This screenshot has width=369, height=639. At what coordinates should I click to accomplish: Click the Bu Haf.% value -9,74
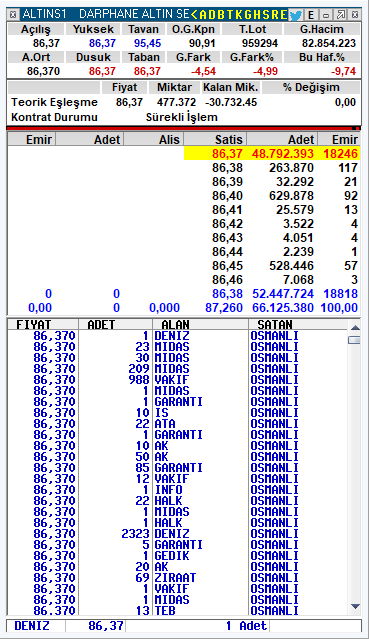pyautogui.click(x=343, y=71)
